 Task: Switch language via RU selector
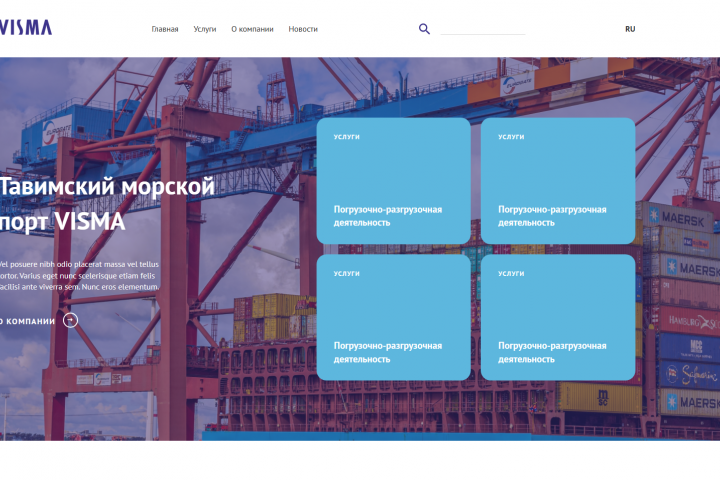tap(630, 29)
